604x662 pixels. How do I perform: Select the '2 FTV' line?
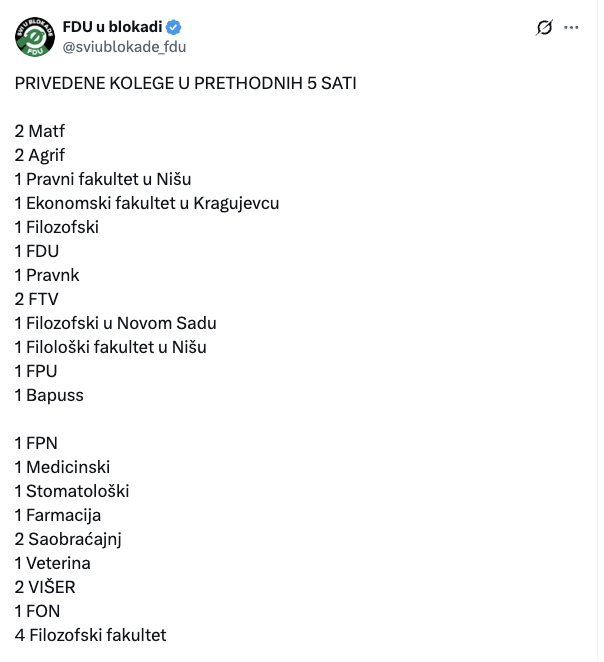(36, 299)
